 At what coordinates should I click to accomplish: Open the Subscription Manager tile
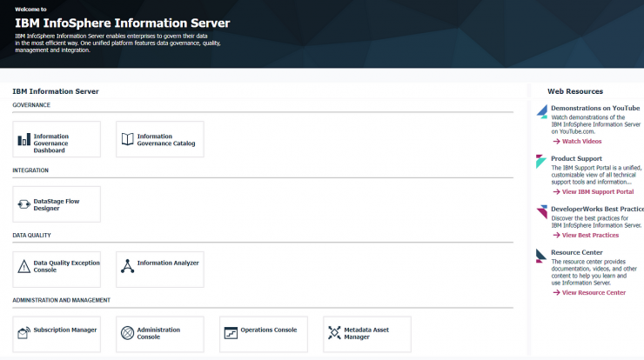click(57, 334)
